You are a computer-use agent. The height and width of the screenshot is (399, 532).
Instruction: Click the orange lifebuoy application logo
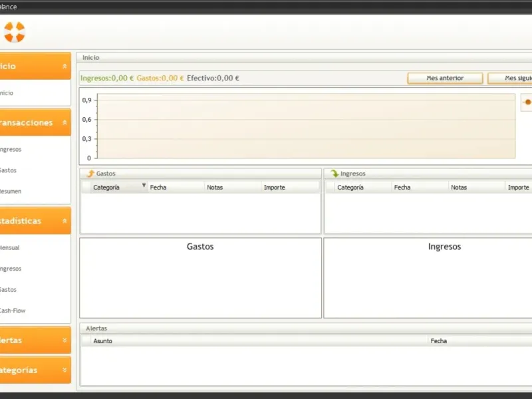point(14,32)
